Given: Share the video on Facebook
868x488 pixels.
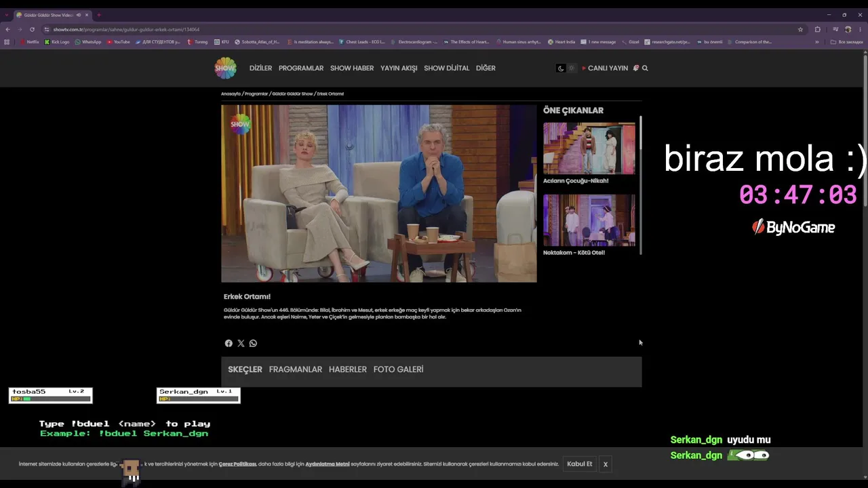Looking at the screenshot, I should coord(229,344).
